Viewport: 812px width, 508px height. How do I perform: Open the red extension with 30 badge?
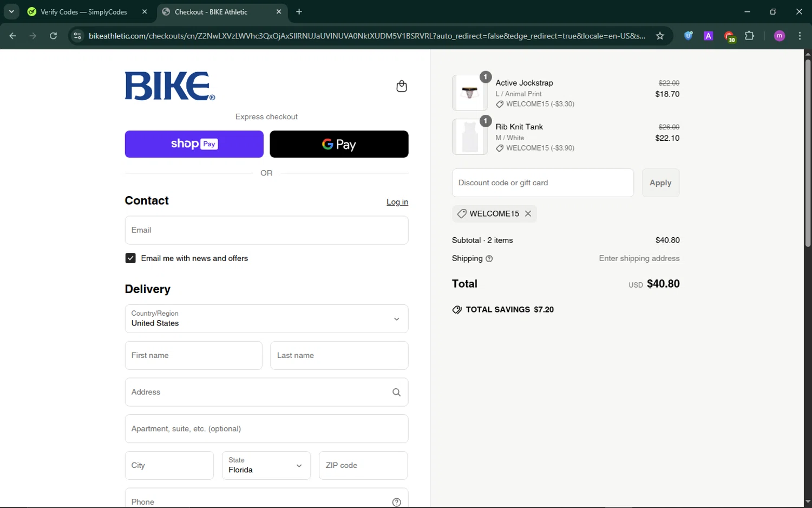[x=729, y=36]
